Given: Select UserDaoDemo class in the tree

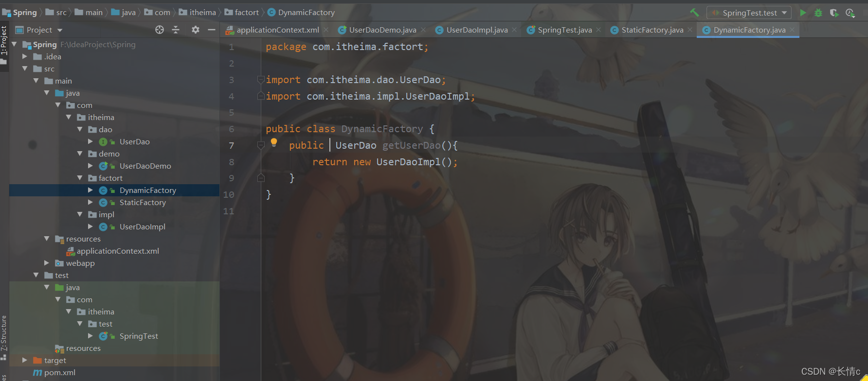Looking at the screenshot, I should click(x=145, y=166).
